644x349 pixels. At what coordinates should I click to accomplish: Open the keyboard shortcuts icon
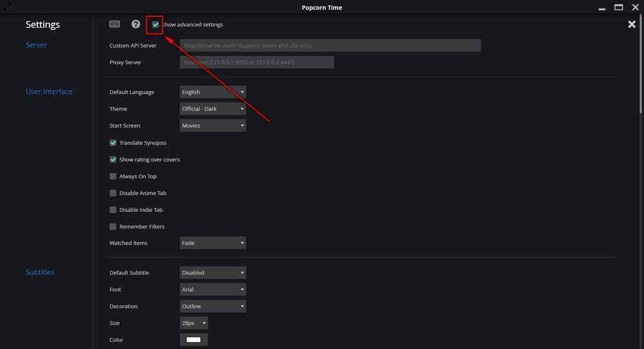pos(115,24)
